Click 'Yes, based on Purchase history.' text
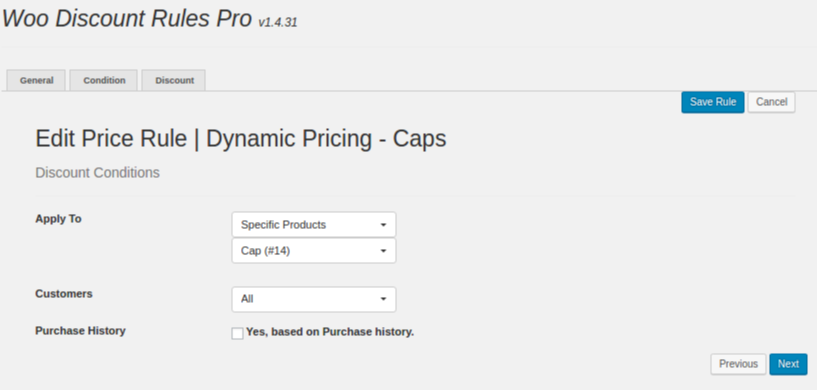The width and height of the screenshot is (817, 390). coord(330,332)
